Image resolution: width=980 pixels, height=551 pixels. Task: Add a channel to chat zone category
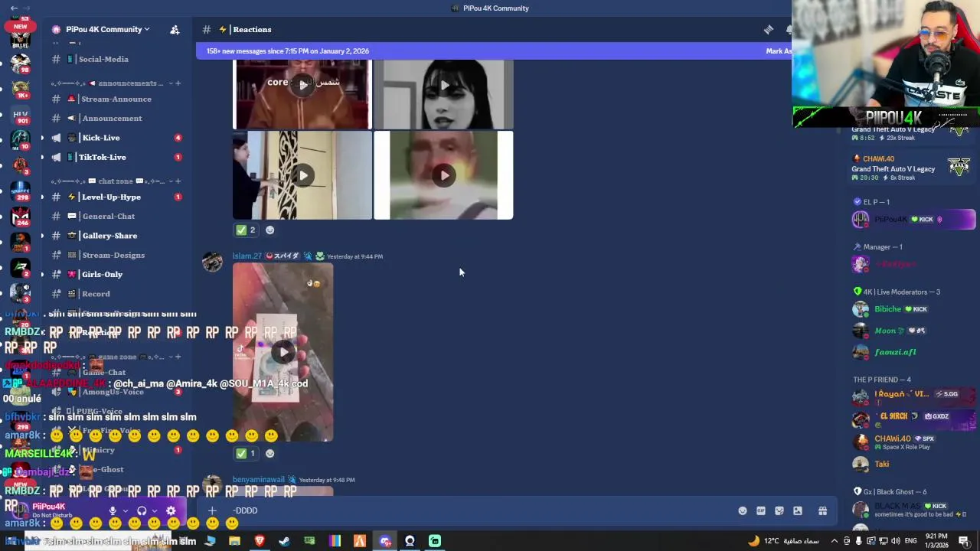pos(178,181)
